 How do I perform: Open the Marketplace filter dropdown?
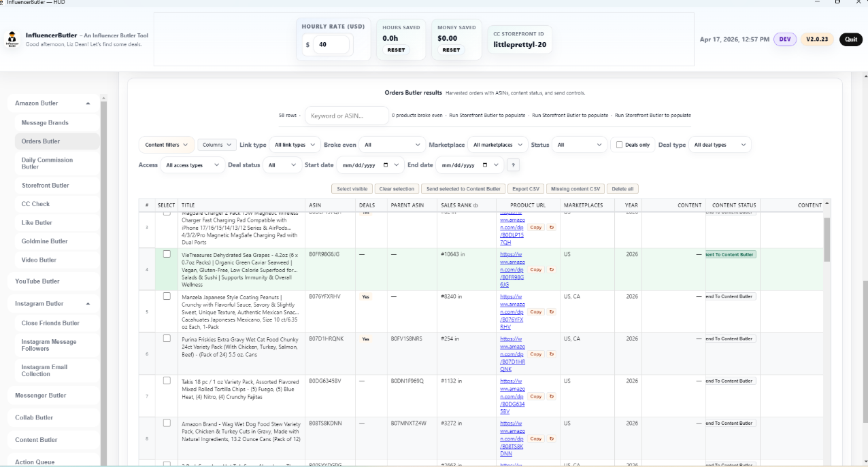[x=499, y=145]
